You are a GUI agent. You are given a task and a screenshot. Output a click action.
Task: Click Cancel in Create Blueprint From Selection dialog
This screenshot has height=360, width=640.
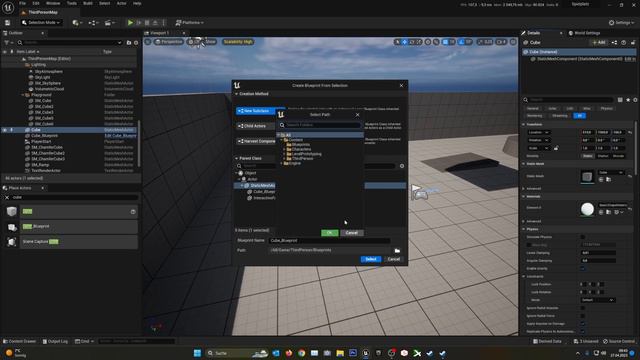[x=393, y=259]
